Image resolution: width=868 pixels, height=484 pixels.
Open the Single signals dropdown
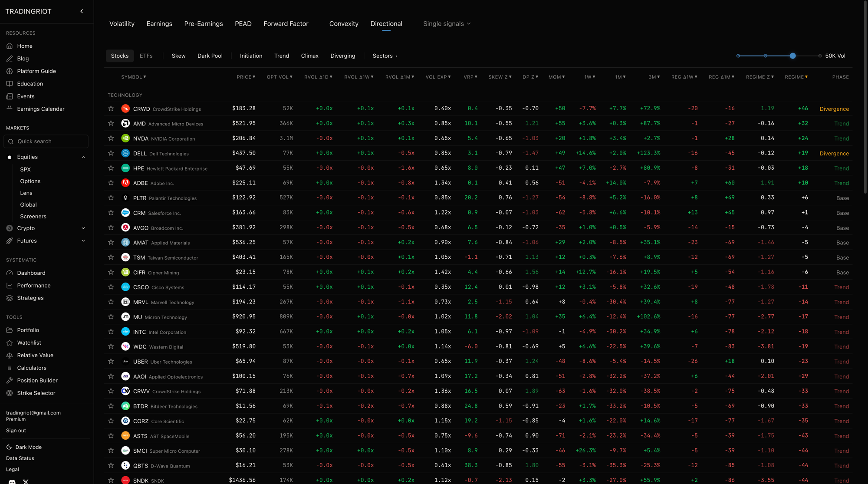tap(447, 23)
